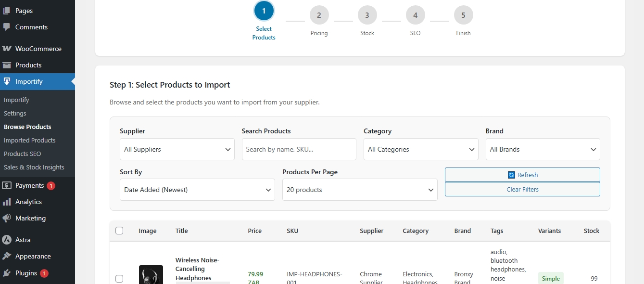This screenshot has width=644, height=284.
Task: Click the Pages icon in sidebar
Action: (x=7, y=11)
